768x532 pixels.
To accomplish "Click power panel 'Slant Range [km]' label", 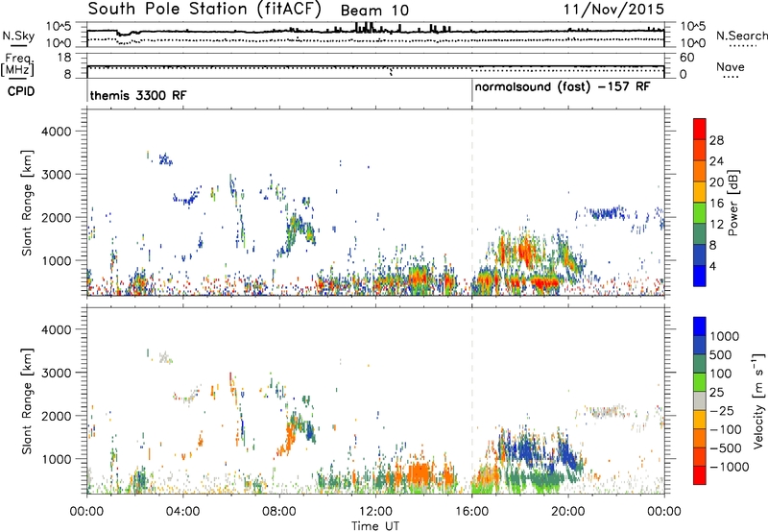I will pos(27,203).
